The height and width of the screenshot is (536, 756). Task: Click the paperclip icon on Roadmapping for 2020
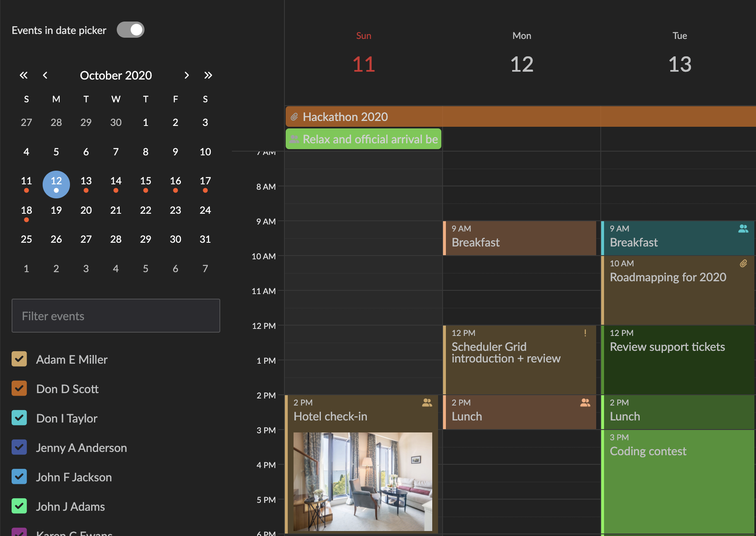[743, 263]
